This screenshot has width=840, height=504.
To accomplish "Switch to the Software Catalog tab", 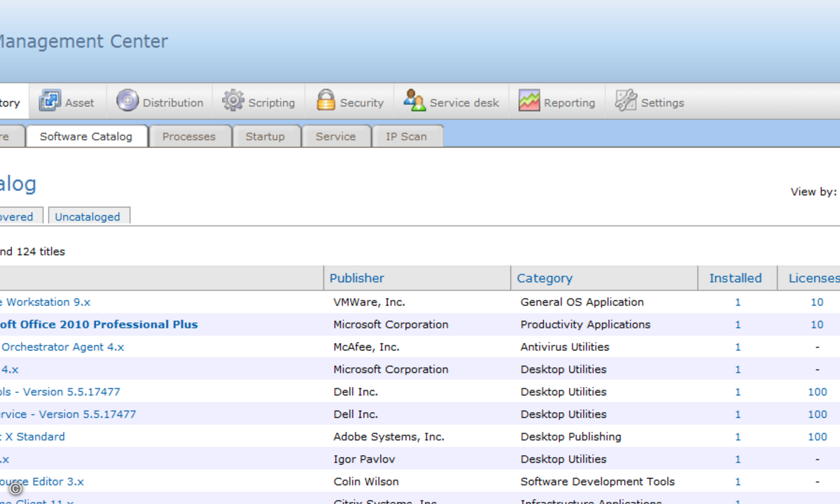I will pyautogui.click(x=87, y=136).
